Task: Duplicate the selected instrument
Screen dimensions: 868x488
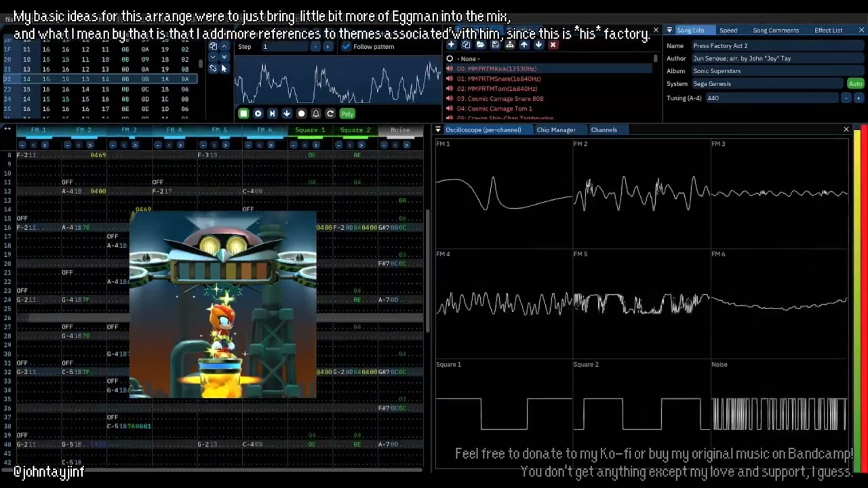Action: point(466,45)
